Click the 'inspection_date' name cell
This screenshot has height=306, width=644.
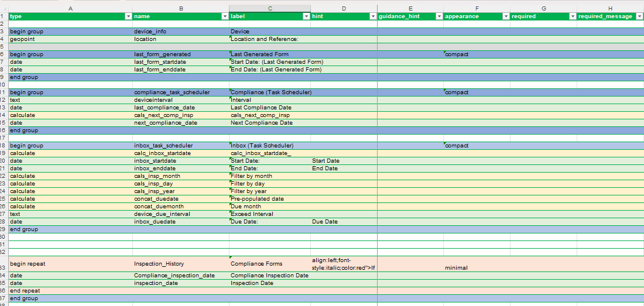pos(181,283)
